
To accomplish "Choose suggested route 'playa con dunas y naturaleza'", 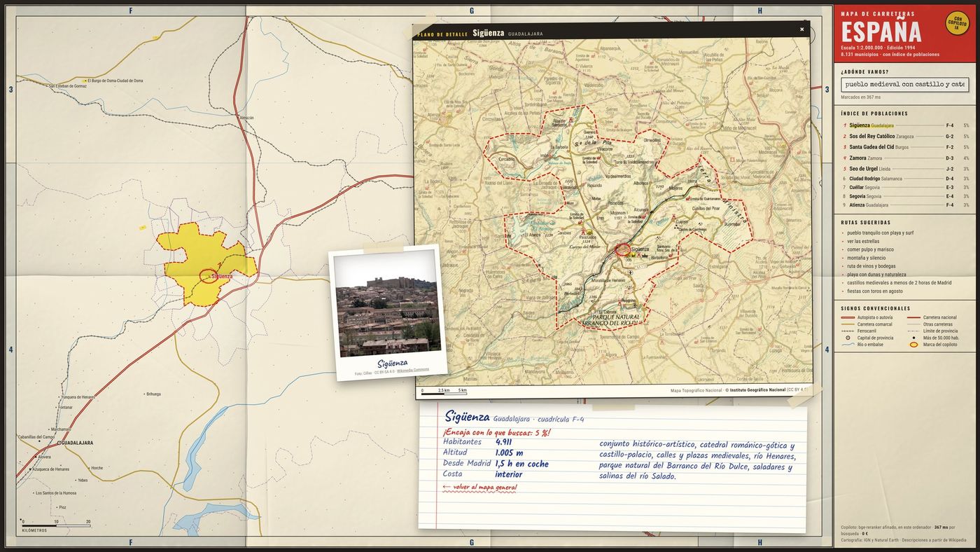I will click(876, 275).
